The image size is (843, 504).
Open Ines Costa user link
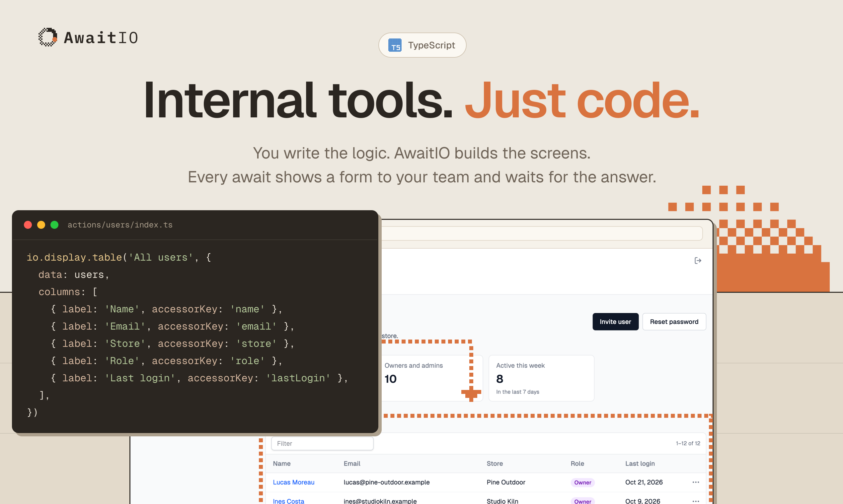tap(288, 501)
